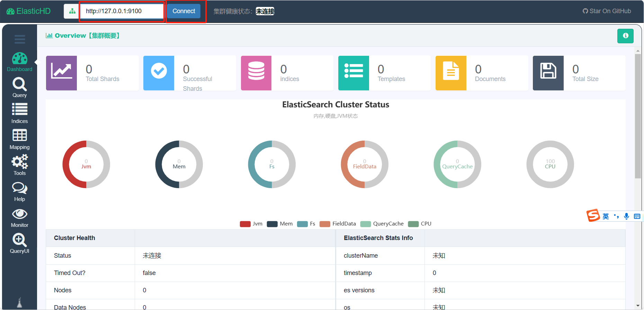Screen dimensions: 644x310
Task: Click the Status row label
Action: [62, 256]
